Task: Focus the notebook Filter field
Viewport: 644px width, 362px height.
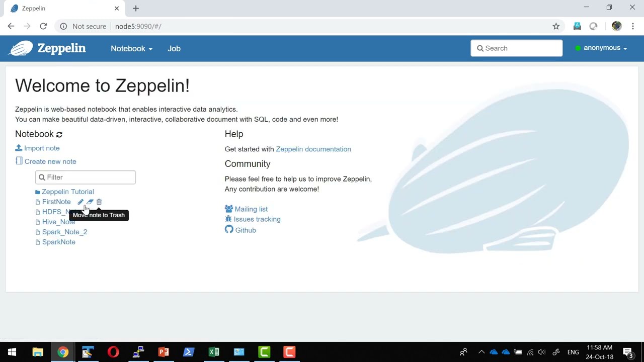Action: click(86, 177)
